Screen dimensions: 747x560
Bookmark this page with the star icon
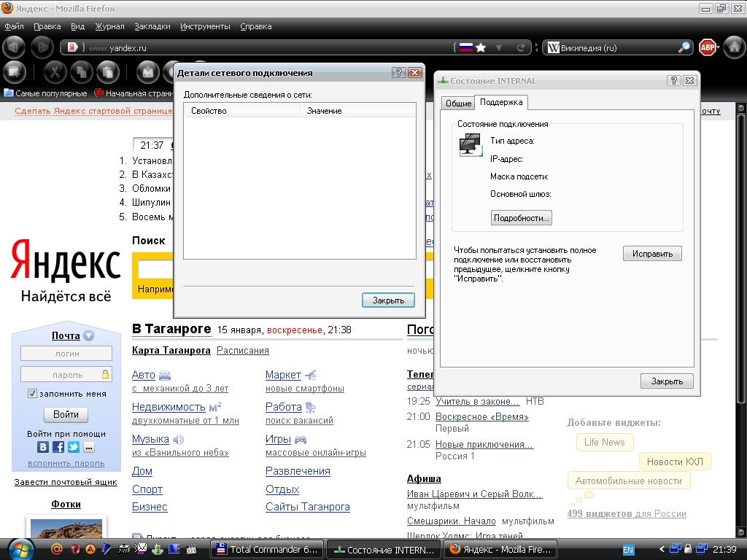(481, 47)
